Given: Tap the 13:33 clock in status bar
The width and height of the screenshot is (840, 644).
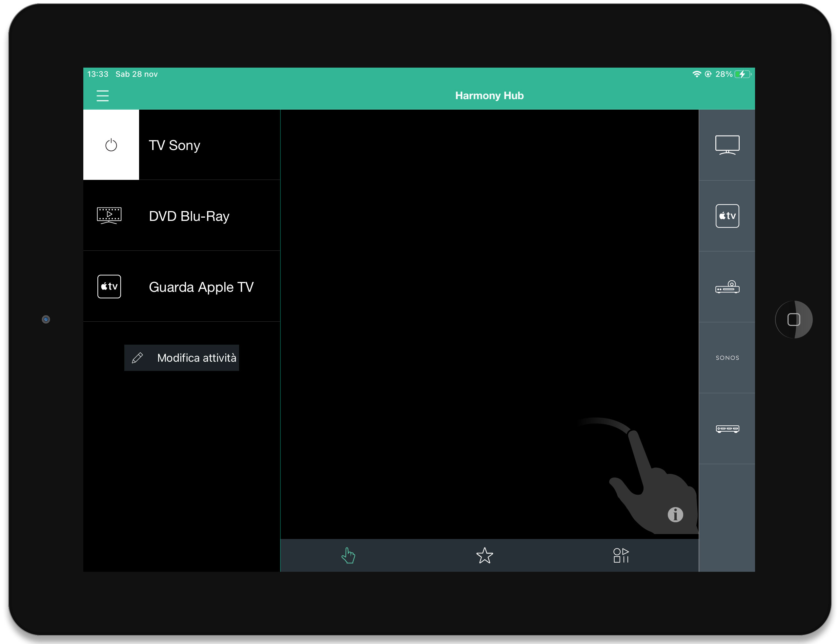Looking at the screenshot, I should (x=98, y=74).
